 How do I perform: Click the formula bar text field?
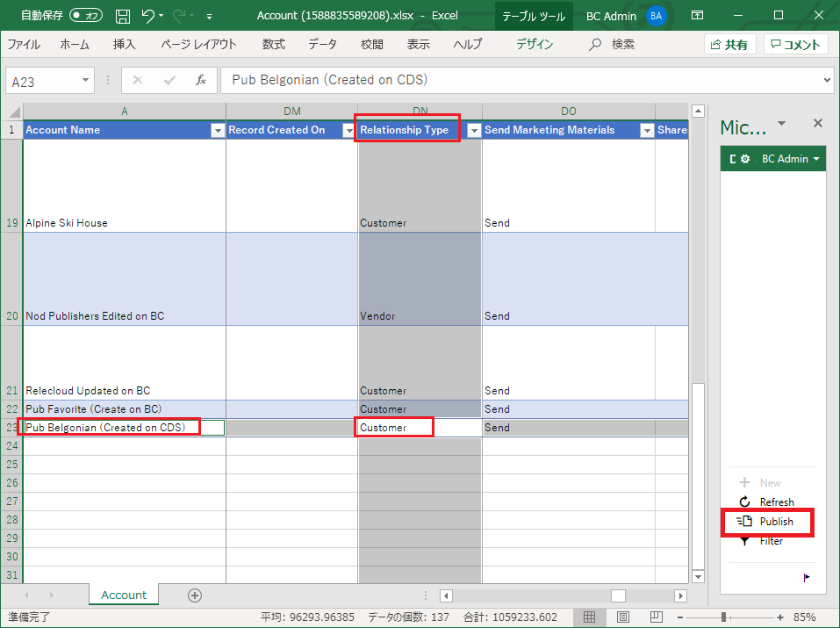click(x=520, y=81)
